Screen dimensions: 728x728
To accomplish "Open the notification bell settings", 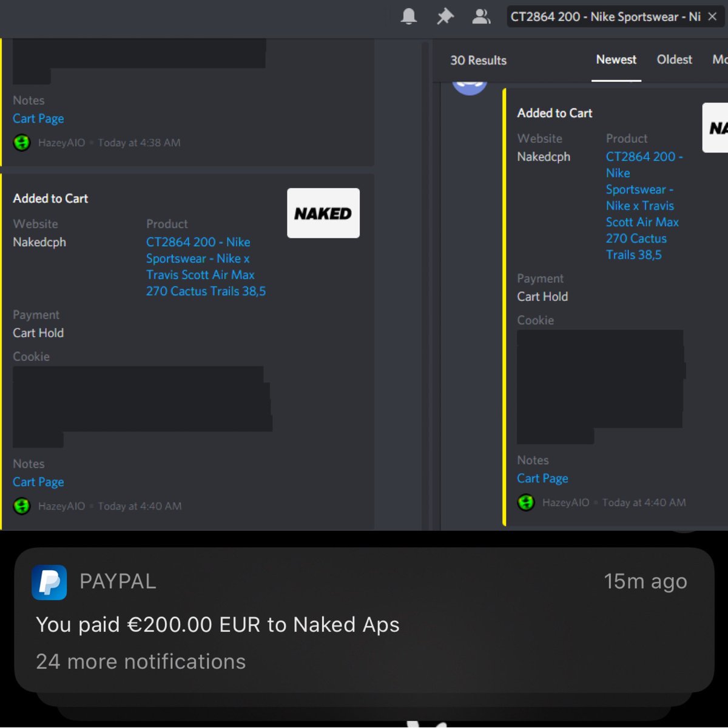I will click(x=409, y=16).
